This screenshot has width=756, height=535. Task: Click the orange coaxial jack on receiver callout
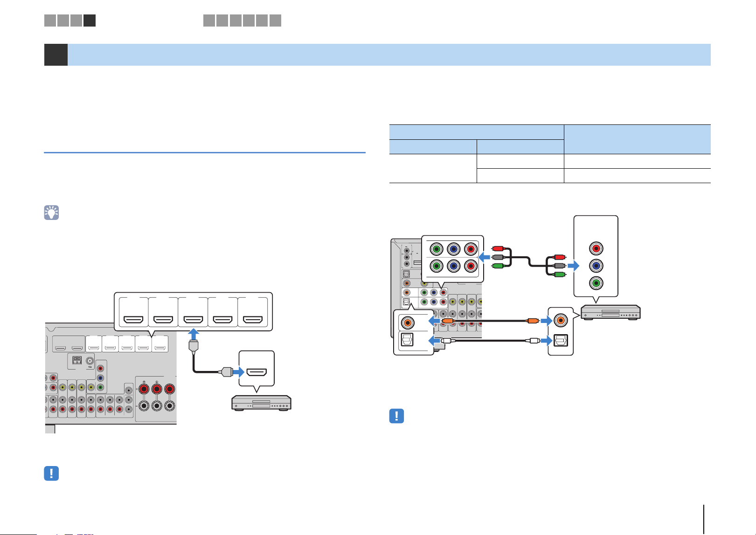[x=408, y=322]
